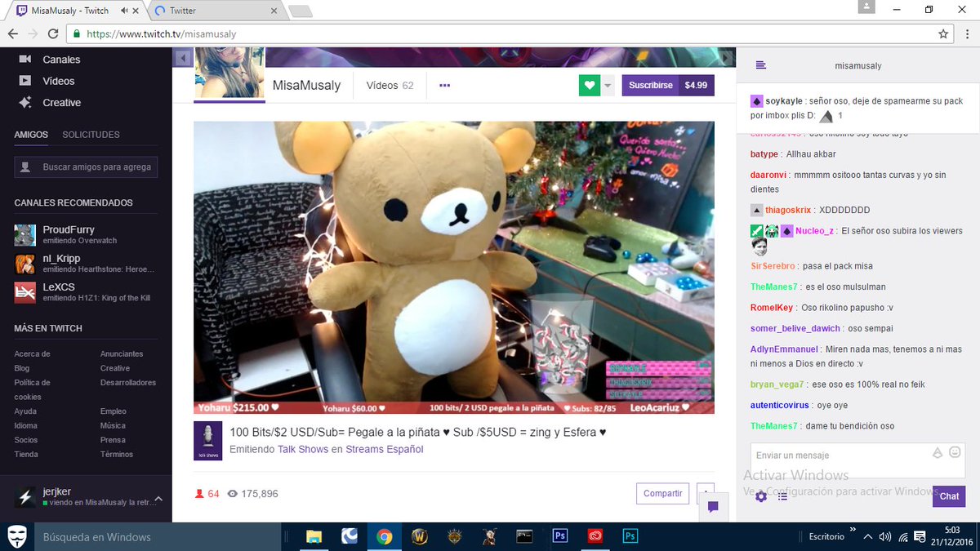Image resolution: width=980 pixels, height=551 pixels.
Task: Open the purple whisper chat bubble
Action: (x=713, y=507)
